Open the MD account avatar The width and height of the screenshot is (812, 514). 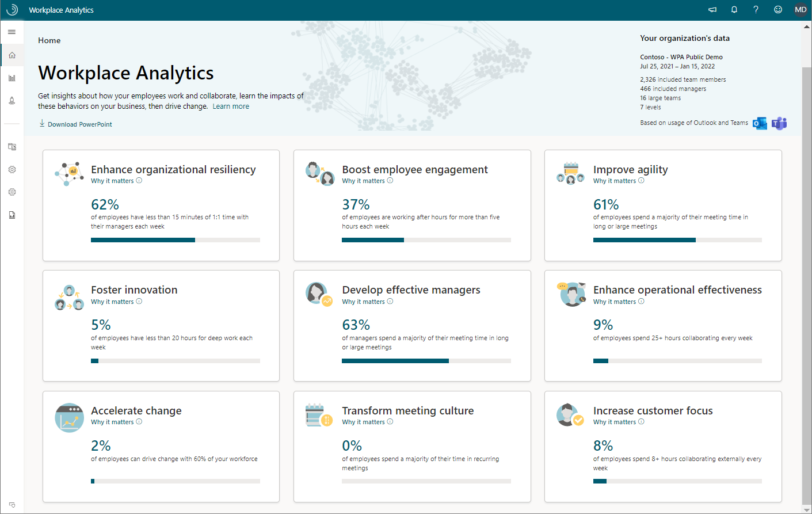tap(800, 10)
